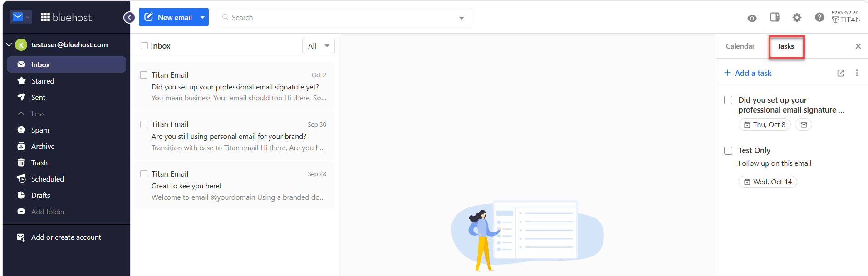Open the settings gear icon
868x276 pixels.
[797, 17]
